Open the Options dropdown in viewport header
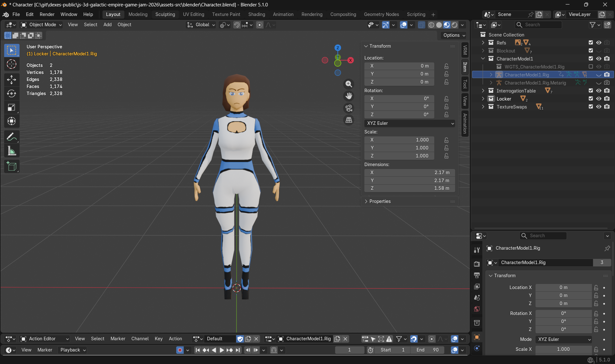Screen dimensions: 615x364 pyautogui.click(x=453, y=35)
